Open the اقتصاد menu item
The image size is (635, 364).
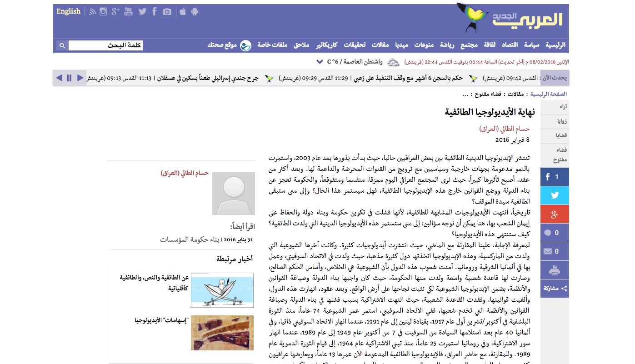[510, 45]
